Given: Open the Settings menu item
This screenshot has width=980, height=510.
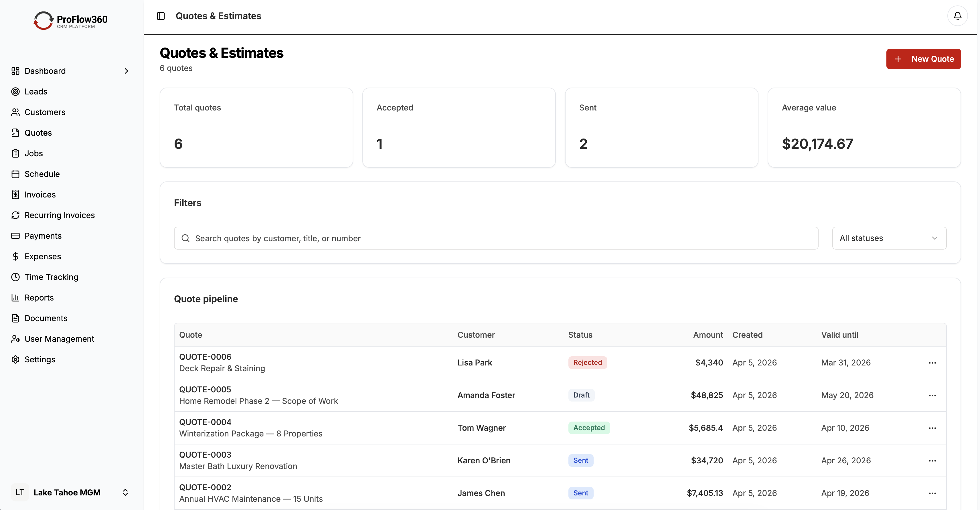Looking at the screenshot, I should coord(40,359).
